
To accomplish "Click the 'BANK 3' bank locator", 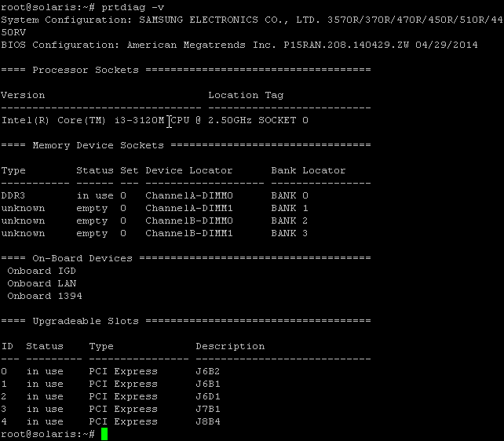I will pos(290,233).
